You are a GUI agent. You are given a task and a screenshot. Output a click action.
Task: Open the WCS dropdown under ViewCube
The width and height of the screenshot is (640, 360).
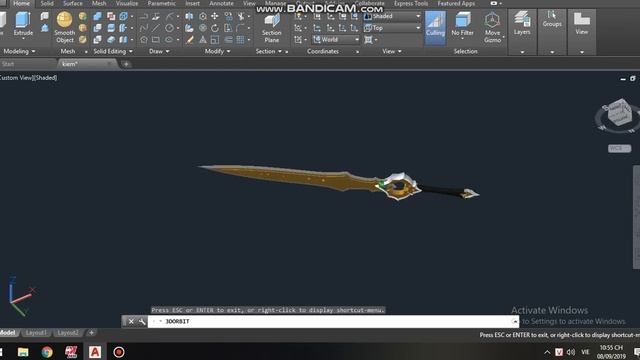[x=619, y=148]
